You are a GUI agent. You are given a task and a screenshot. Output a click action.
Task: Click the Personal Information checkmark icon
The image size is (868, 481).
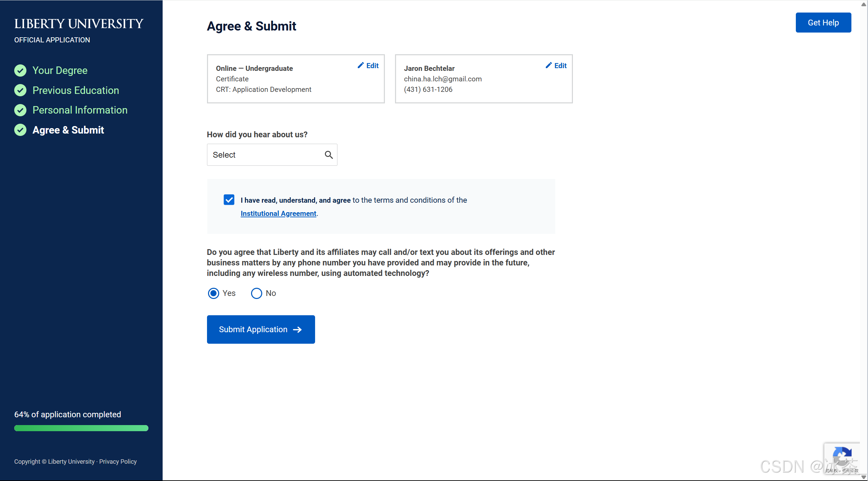pyautogui.click(x=20, y=110)
